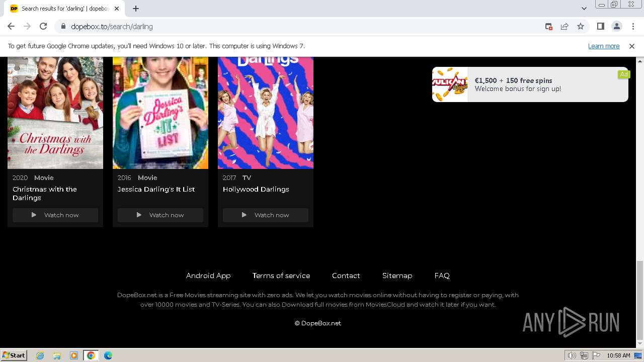This screenshot has width=644, height=362.
Task: Open Action Center flag icon
Action: tap(596, 355)
